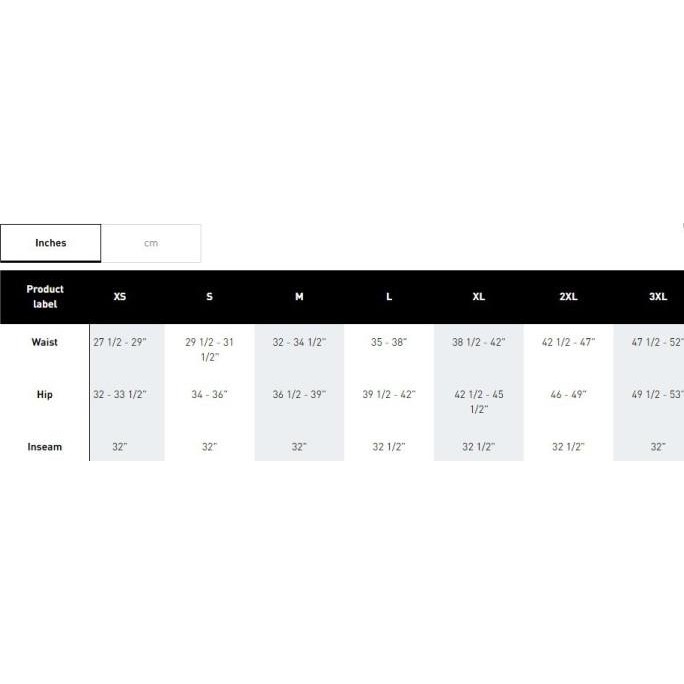The width and height of the screenshot is (684, 684).
Task: Click the Waist row label
Action: click(45, 342)
